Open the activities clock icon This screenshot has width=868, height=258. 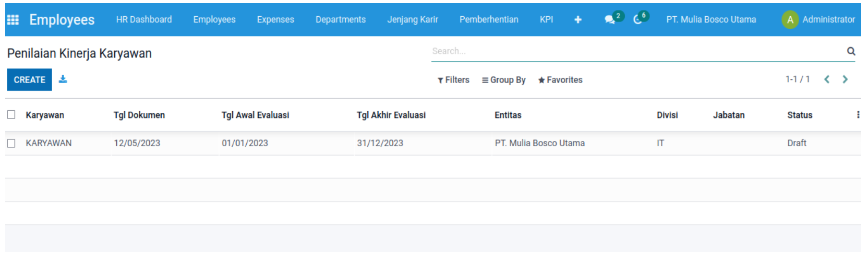click(637, 20)
